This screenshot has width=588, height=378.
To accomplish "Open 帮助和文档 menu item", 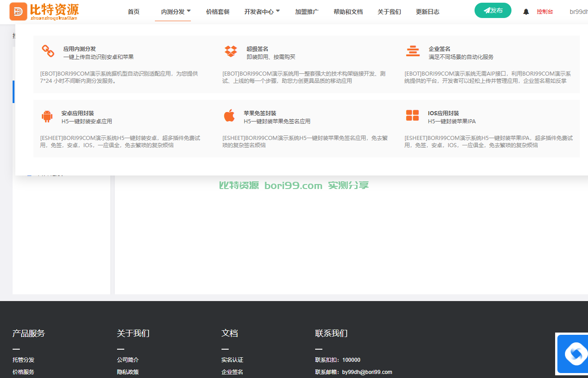I will pos(348,12).
